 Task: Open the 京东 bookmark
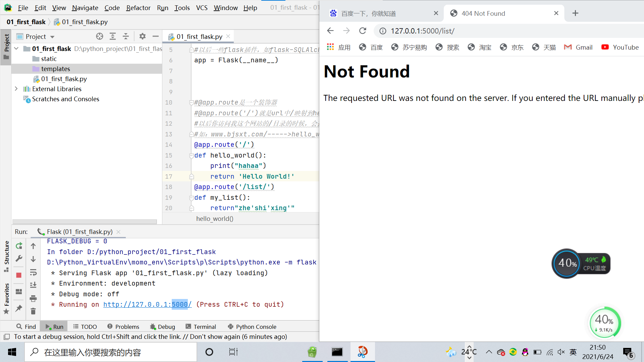pyautogui.click(x=512, y=47)
